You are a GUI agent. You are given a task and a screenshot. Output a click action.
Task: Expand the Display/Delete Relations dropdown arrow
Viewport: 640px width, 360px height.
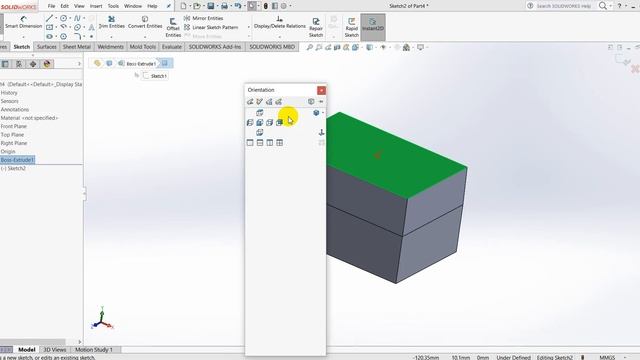280,37
